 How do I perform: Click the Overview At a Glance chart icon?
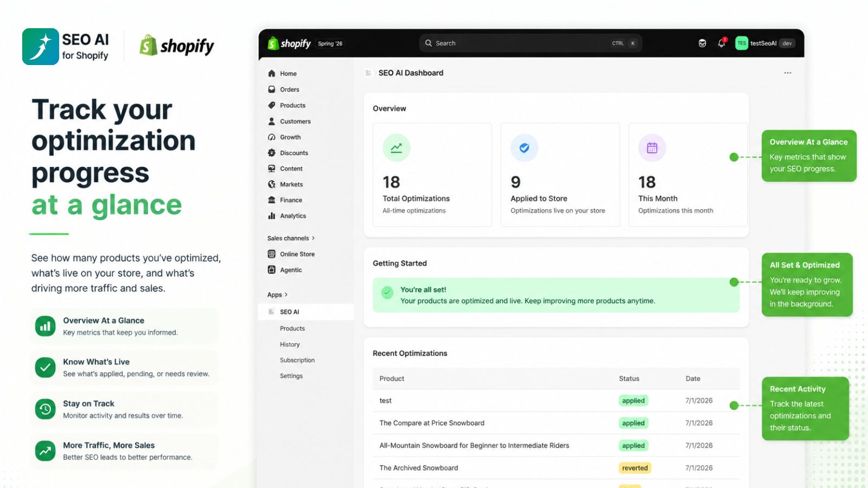(46, 326)
